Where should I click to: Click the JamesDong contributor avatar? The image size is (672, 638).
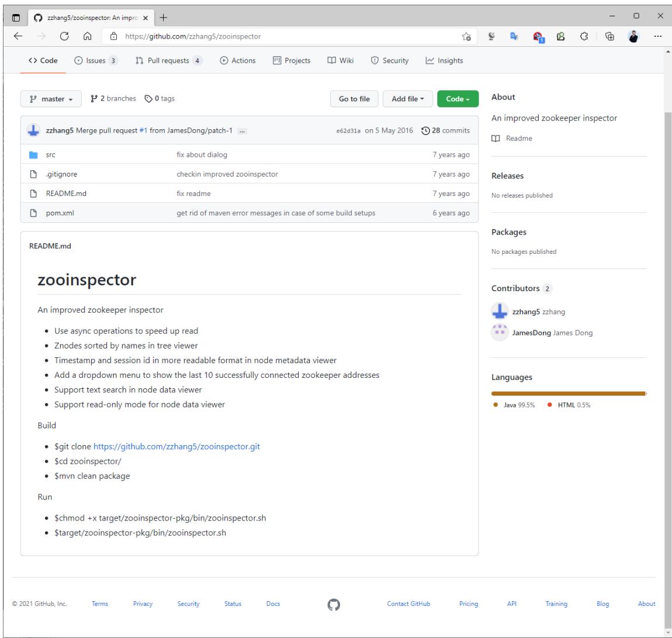[x=500, y=332]
